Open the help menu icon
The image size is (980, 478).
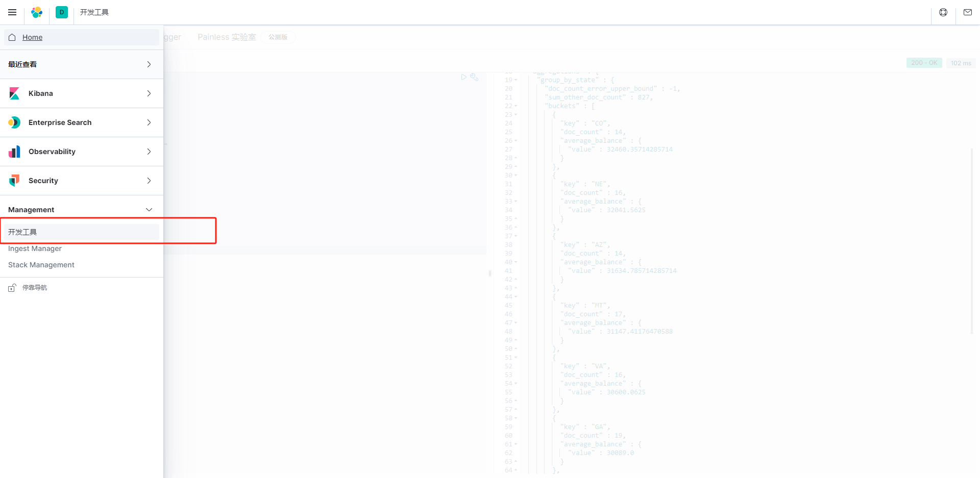943,12
